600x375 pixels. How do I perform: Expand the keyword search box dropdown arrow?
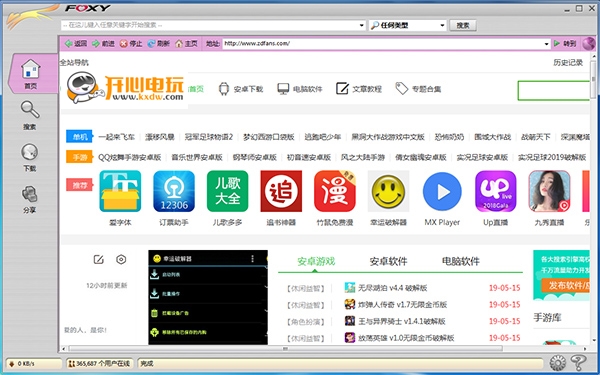point(362,25)
